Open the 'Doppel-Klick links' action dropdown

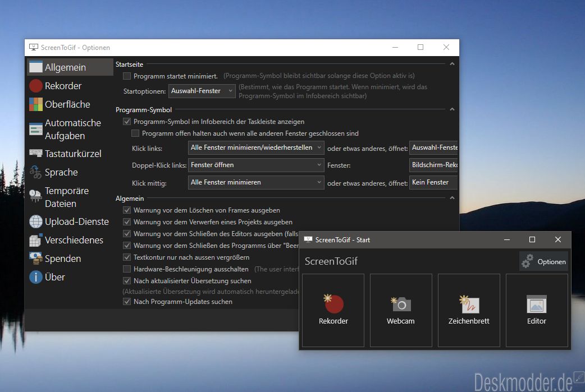click(256, 165)
